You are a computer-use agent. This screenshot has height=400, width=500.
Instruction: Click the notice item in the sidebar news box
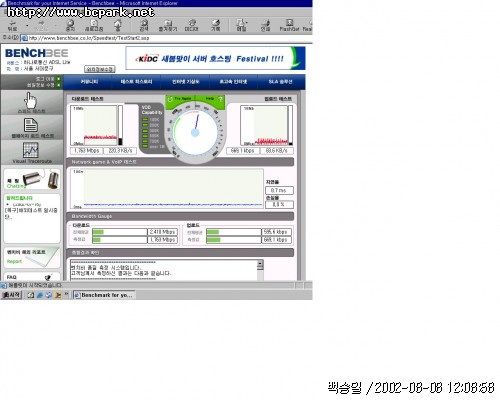[x=31, y=213]
